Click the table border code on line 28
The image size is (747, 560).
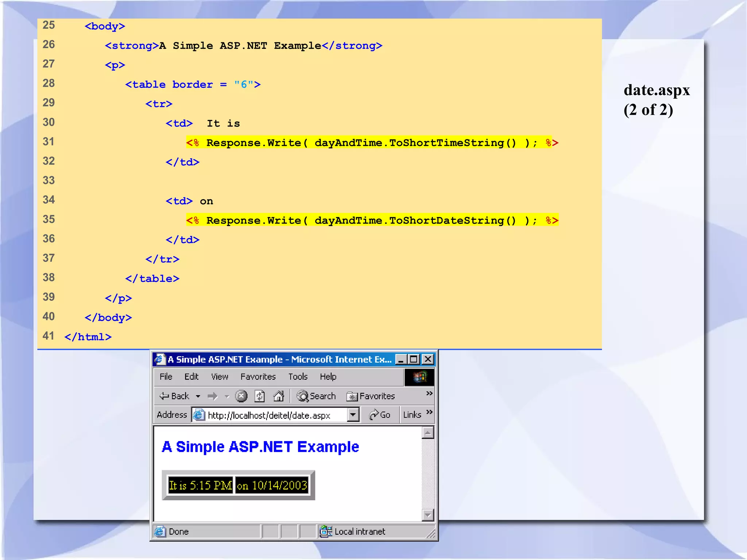pos(193,85)
